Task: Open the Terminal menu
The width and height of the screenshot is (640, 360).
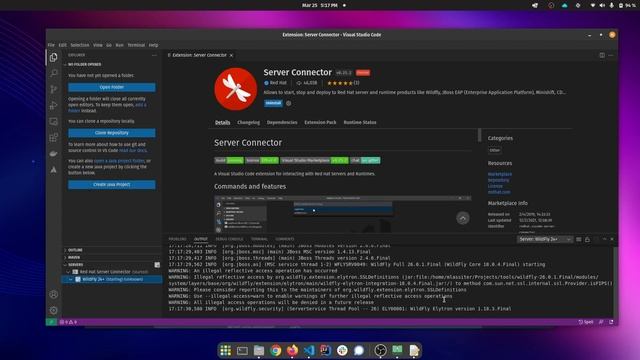Action: click(x=136, y=45)
